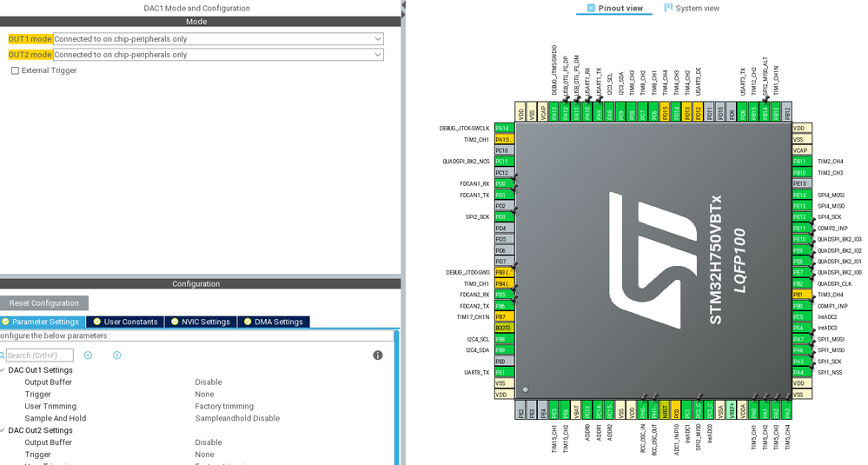Select the VREF+ pin
868x465 pixels.
click(732, 409)
